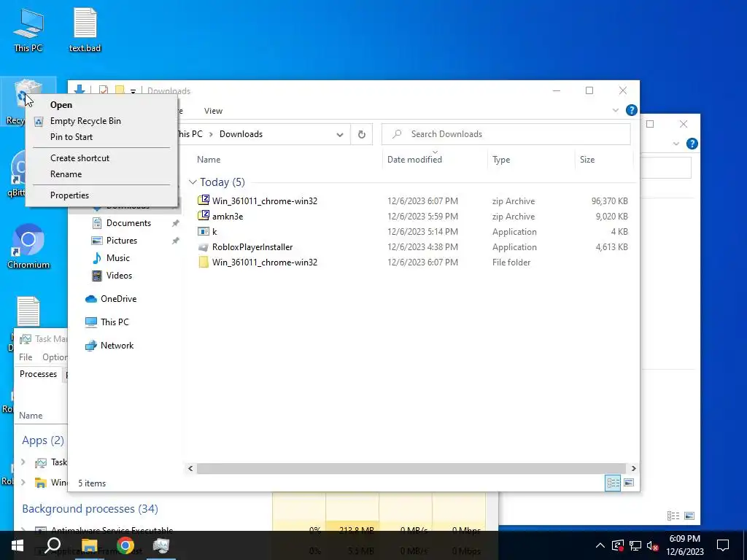747x560 pixels.
Task: Choose Open in the context menu
Action: (x=102, y=105)
